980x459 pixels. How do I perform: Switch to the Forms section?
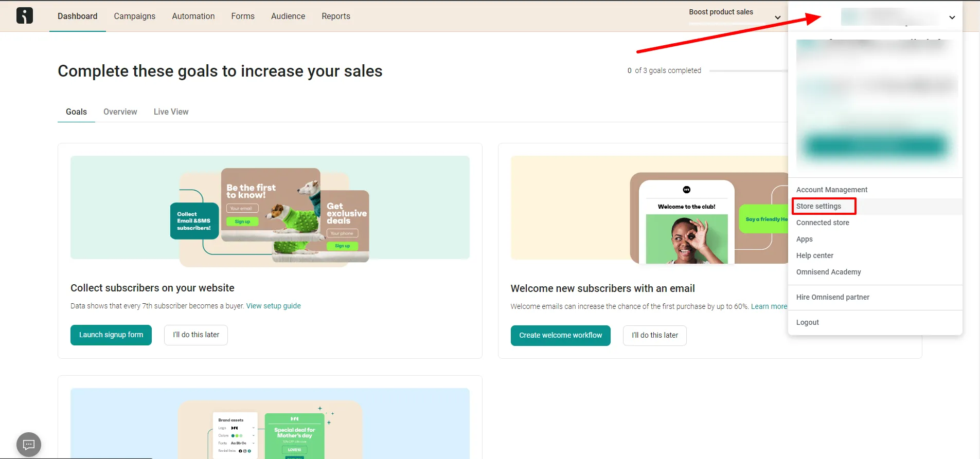(243, 16)
